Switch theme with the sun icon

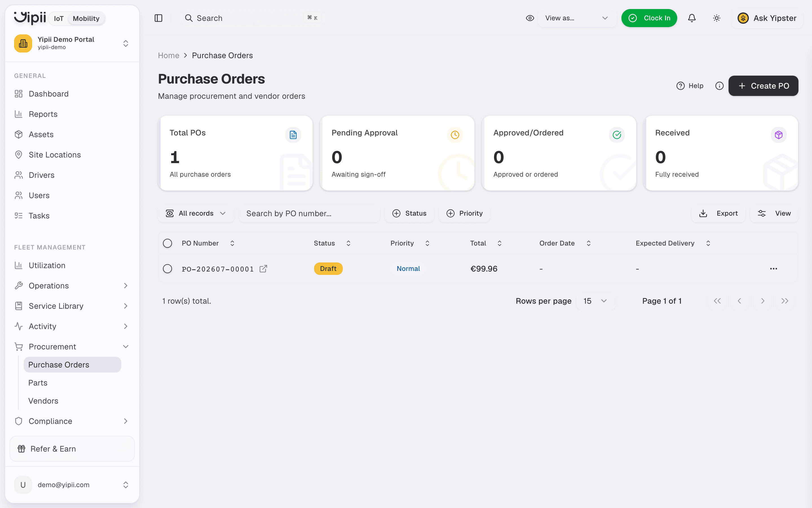coord(716,18)
